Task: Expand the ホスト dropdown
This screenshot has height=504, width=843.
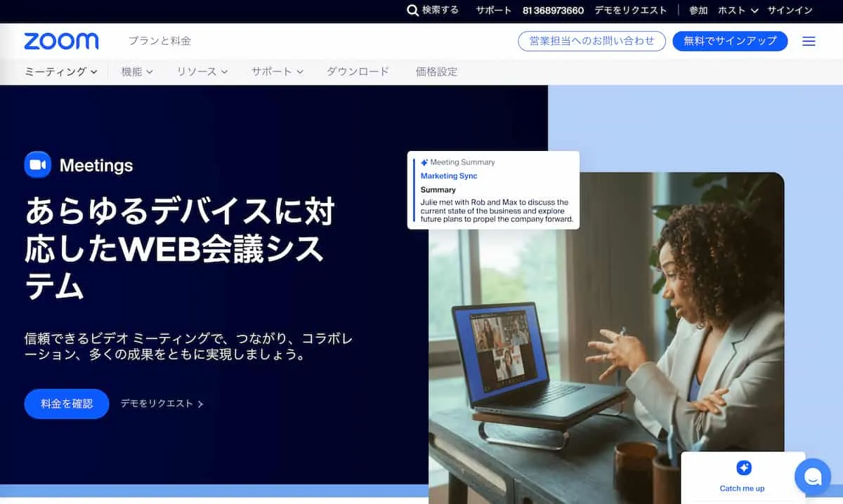Action: coord(738,11)
